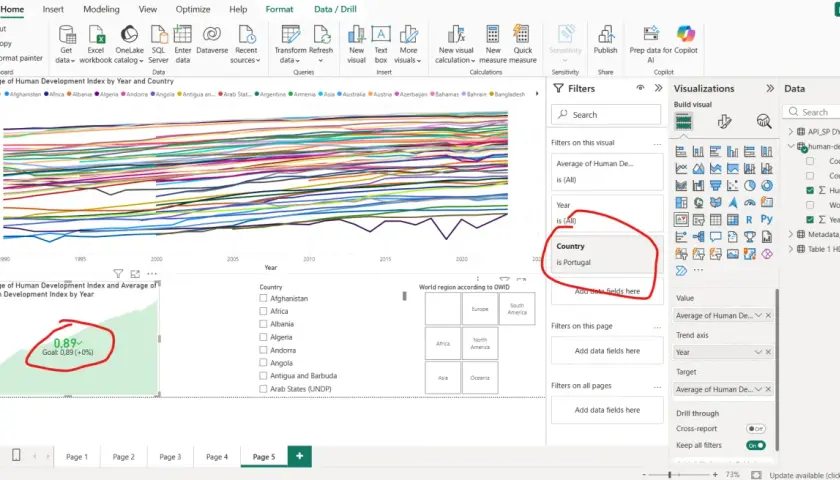Expand the Metadata table in Data pane
Screen dimensions: 840x480
pos(791,234)
